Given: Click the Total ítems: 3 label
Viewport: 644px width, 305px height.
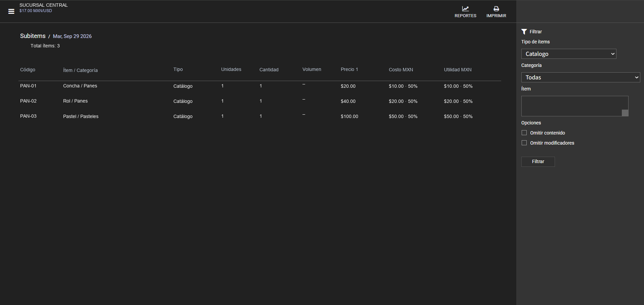Looking at the screenshot, I should tap(45, 46).
